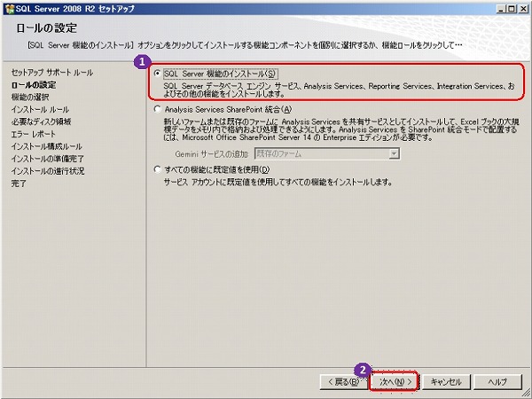Image resolution: width=532 pixels, height=399 pixels.
Task: Click セットアップ サポート ルール in step list
Action: pyautogui.click(x=52, y=73)
